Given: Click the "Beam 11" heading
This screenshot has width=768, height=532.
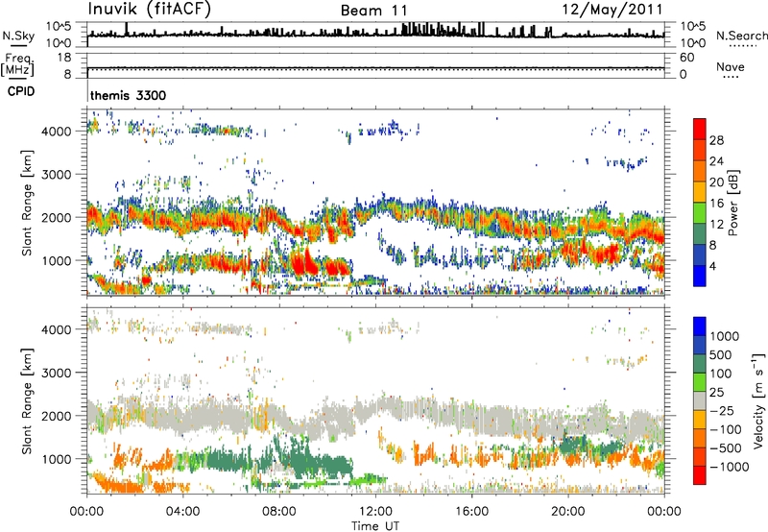Looking at the screenshot, I should 373,11.
